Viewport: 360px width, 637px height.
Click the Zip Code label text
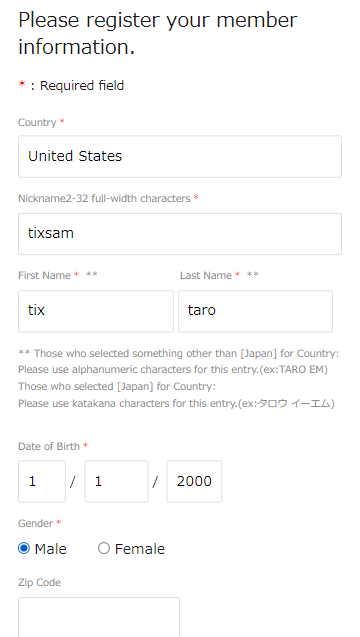pyautogui.click(x=39, y=583)
